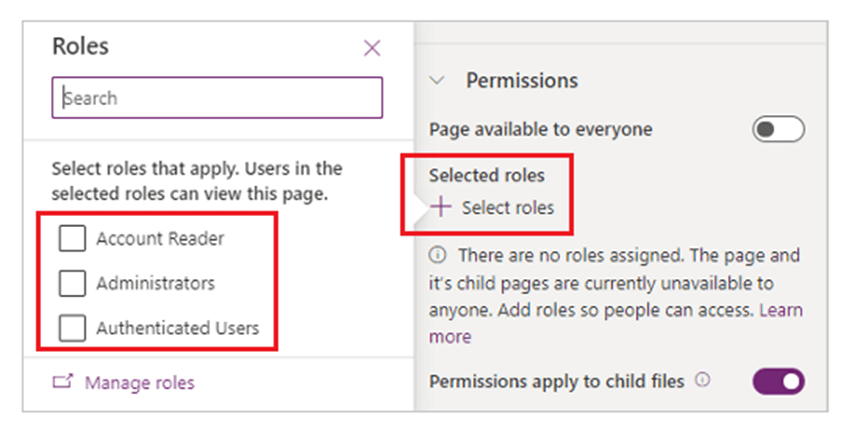Close the Roles panel with X
This screenshot has height=428, width=849.
(x=372, y=48)
